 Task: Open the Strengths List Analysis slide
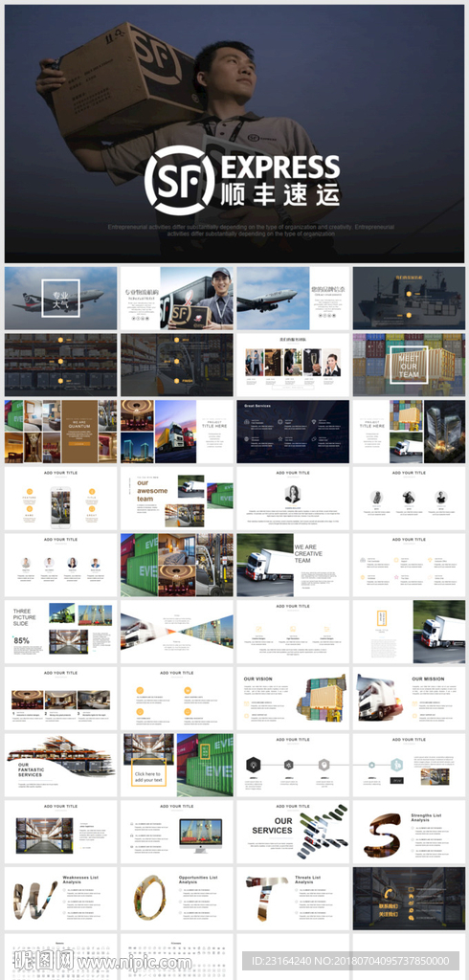(x=409, y=832)
